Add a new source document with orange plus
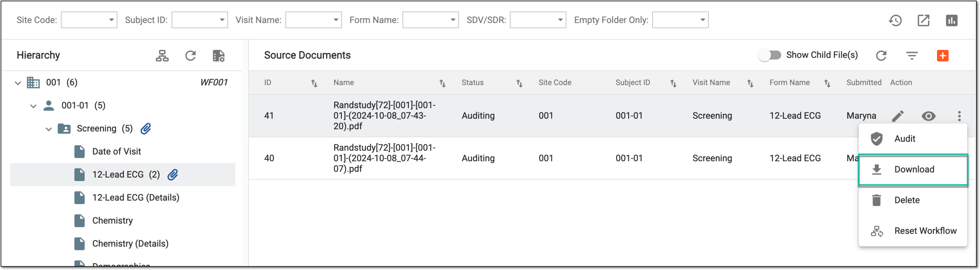980x270 pixels. click(x=942, y=56)
